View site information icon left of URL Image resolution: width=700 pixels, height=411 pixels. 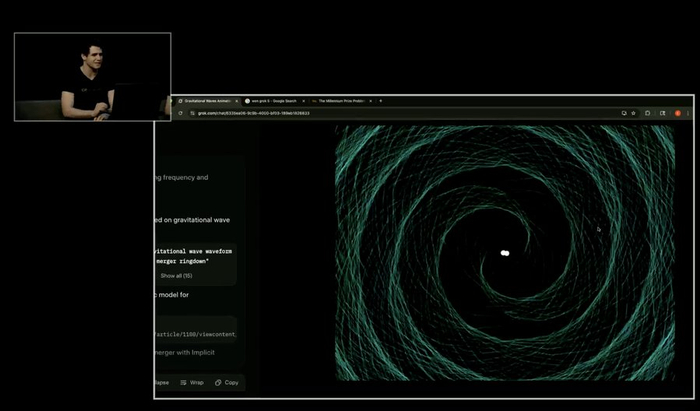(192, 113)
